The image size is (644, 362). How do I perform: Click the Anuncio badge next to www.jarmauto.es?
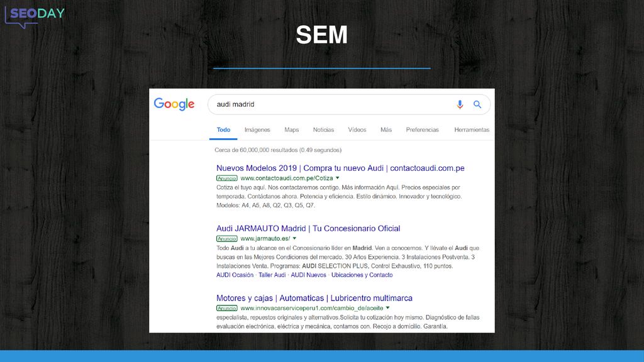click(226, 238)
